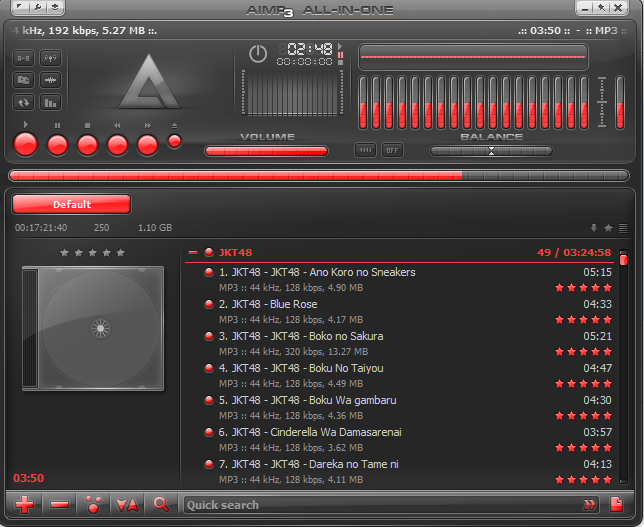
Task: Click the red dot before Boku No Taiyou
Action: click(x=209, y=368)
